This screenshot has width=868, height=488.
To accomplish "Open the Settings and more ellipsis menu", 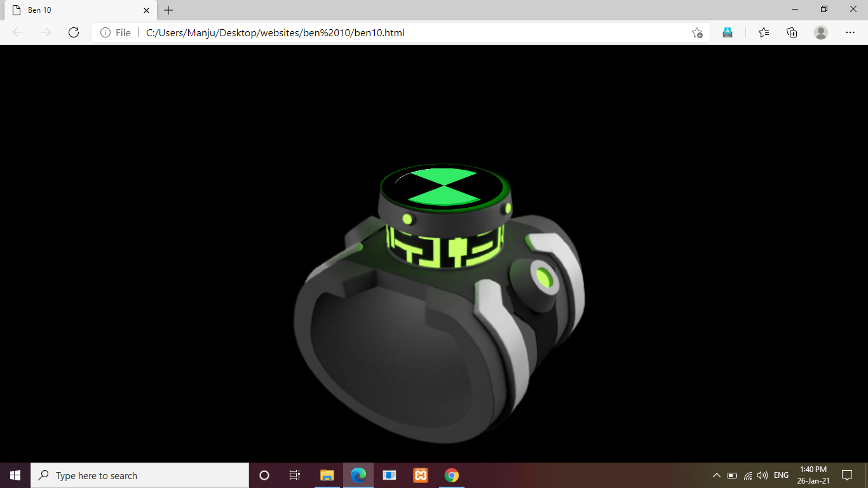I will 850,32.
